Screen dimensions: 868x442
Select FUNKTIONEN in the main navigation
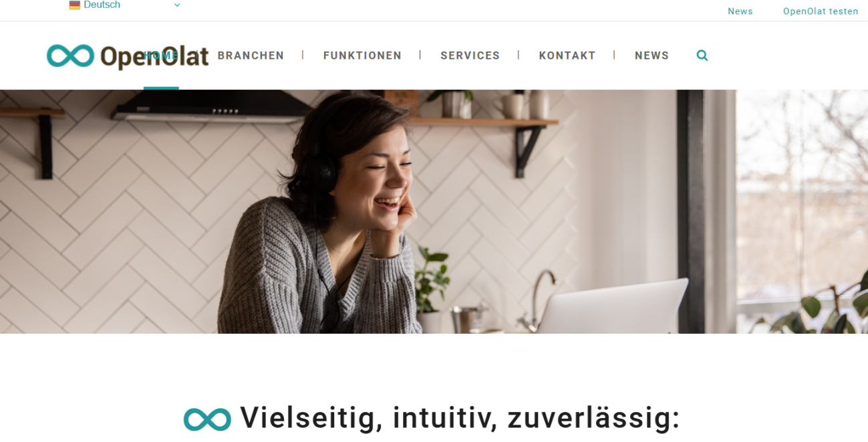[x=362, y=56]
